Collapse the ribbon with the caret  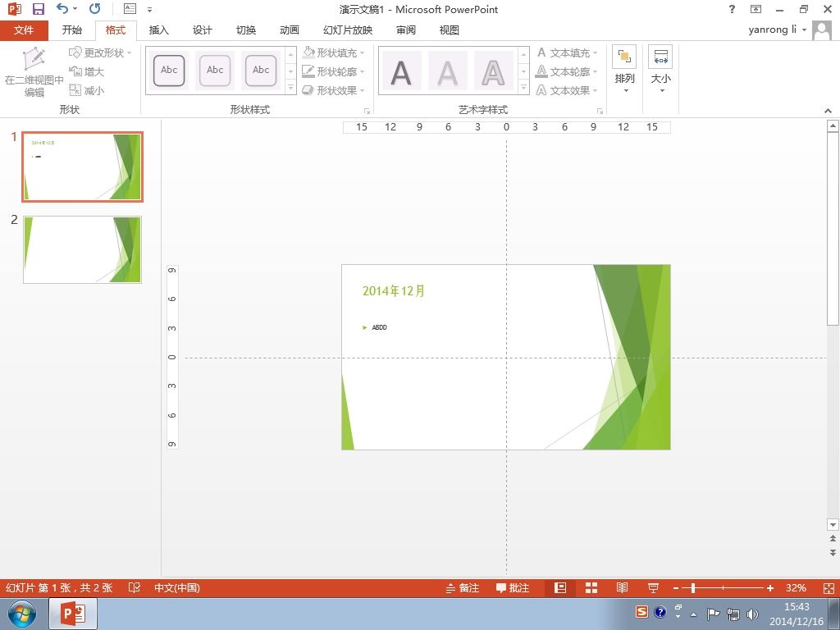[x=829, y=111]
